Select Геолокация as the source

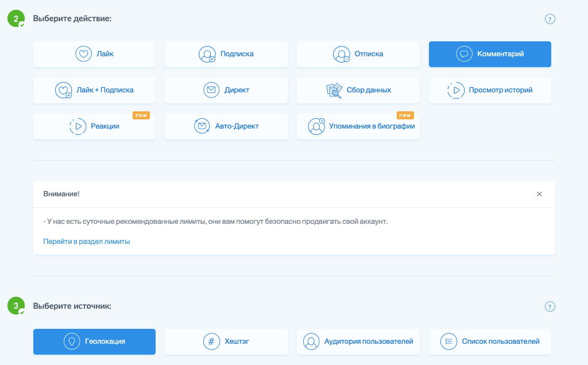coord(94,341)
